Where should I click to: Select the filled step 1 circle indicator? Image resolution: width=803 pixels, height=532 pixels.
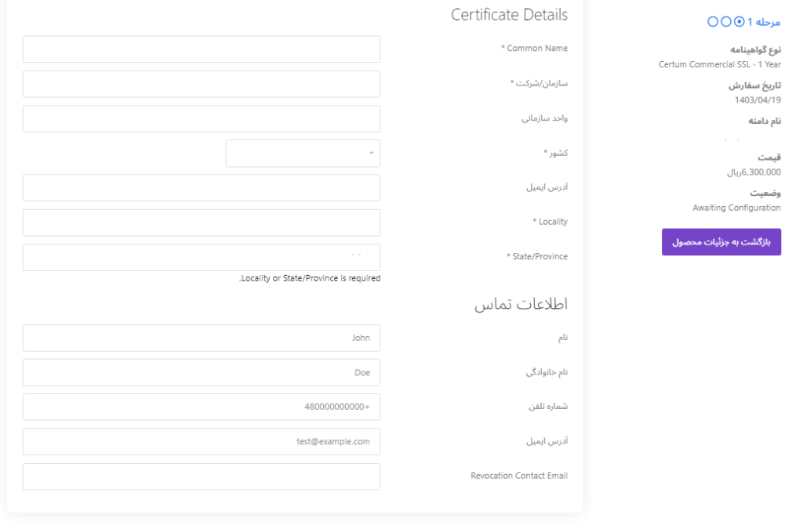(x=738, y=23)
